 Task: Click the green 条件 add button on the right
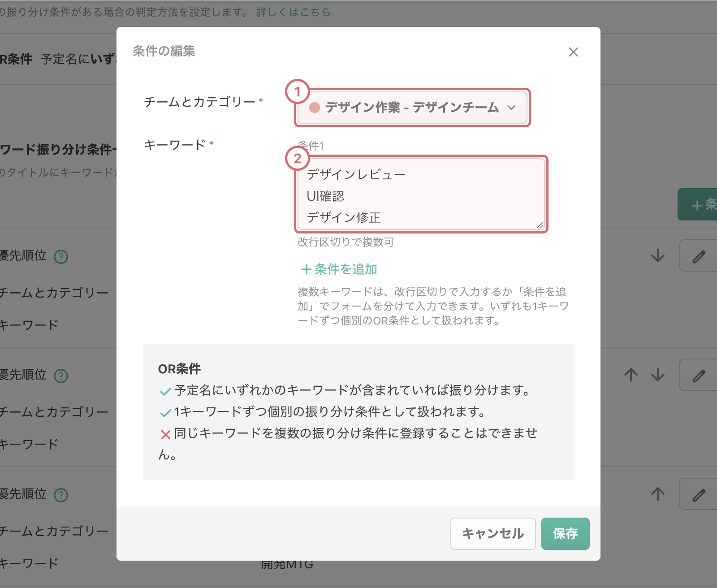(x=700, y=205)
